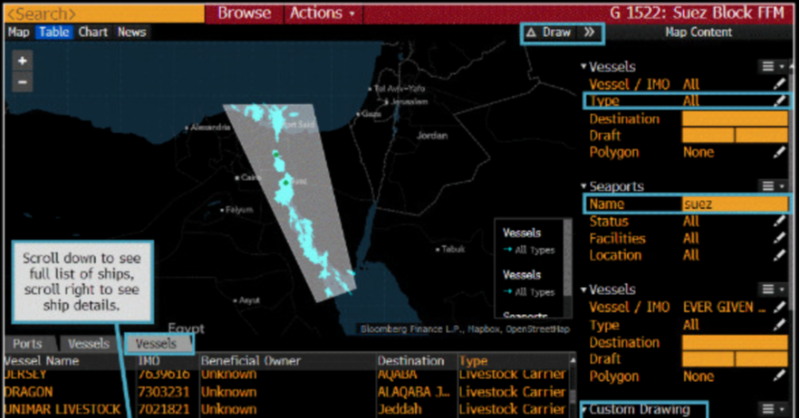Edit Vessel / IMO All pencil icon

(779, 84)
